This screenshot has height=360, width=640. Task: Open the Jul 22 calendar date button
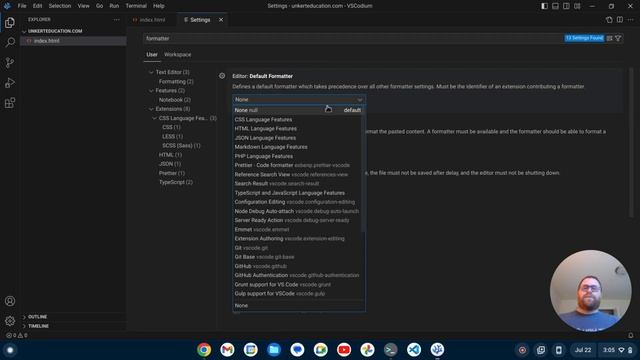click(583, 350)
